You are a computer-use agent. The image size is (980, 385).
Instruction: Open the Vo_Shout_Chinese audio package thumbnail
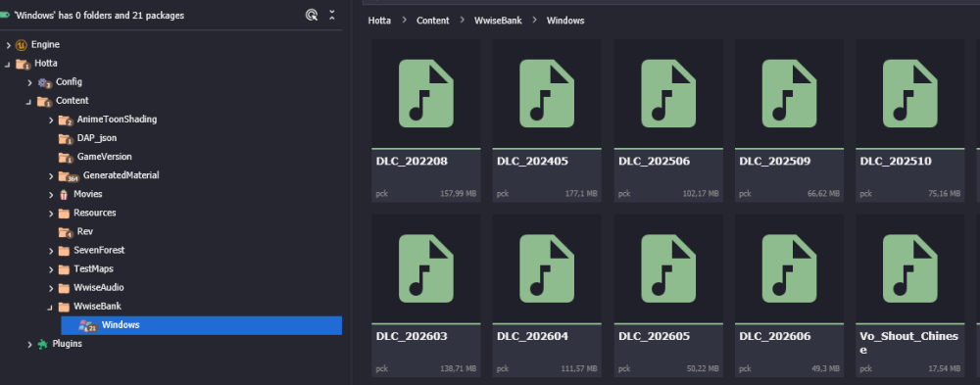910,269
